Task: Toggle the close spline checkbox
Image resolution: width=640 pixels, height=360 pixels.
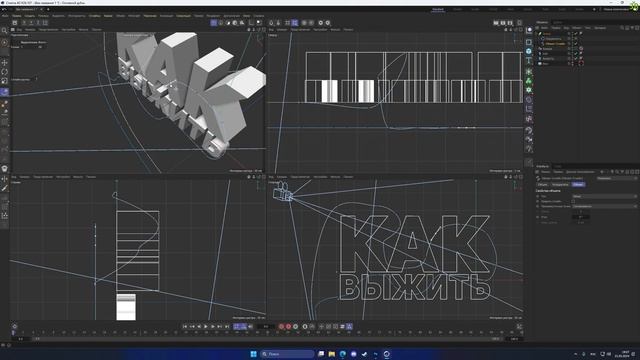Action: coord(573,201)
